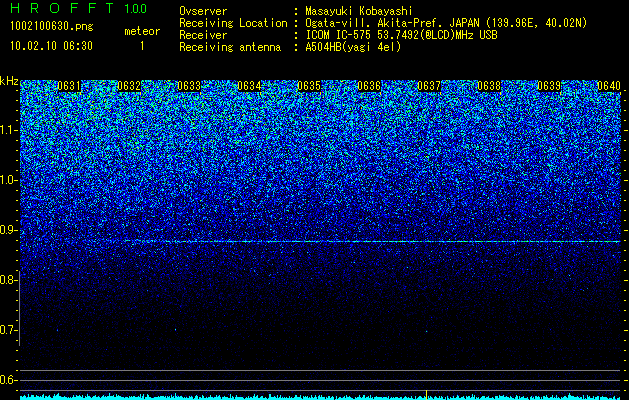This screenshot has height=400, width=629.
Task: Click the 0636 time marker
Action: coord(369,86)
